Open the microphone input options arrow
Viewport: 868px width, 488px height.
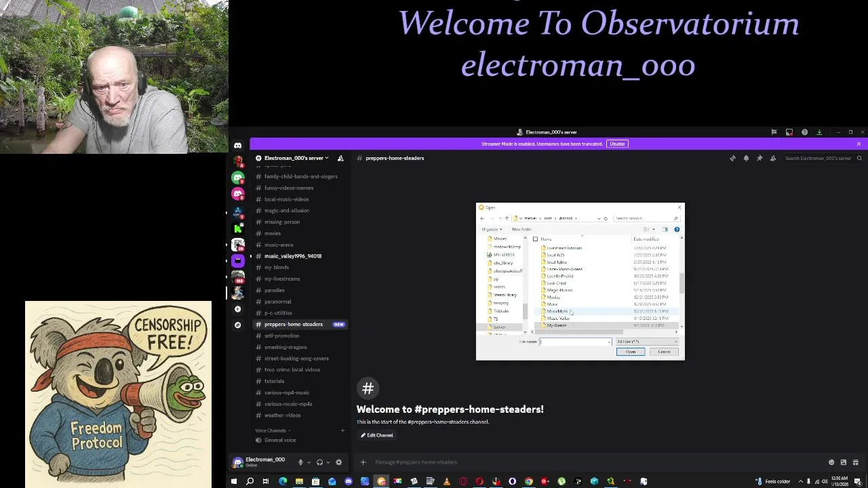coord(309,462)
